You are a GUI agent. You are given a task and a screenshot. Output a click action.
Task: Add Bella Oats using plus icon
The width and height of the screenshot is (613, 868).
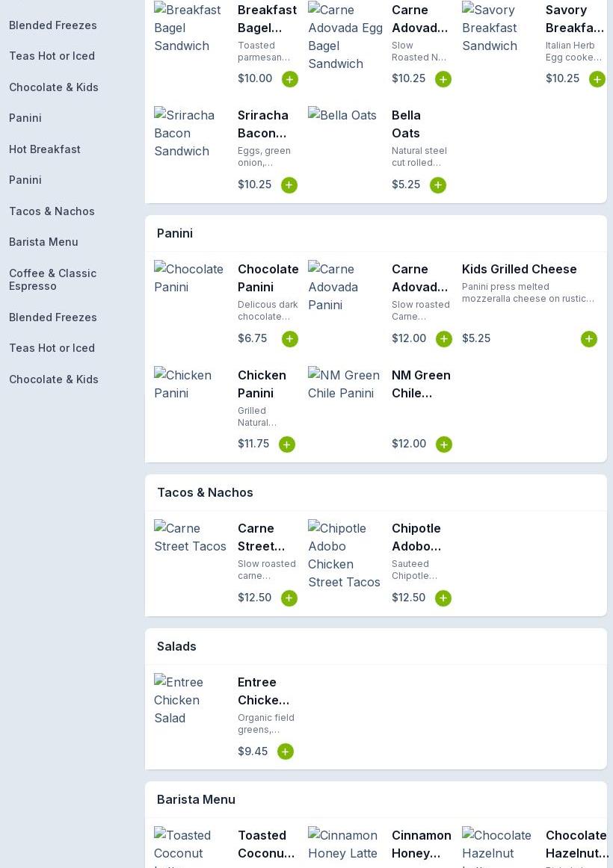[438, 185]
